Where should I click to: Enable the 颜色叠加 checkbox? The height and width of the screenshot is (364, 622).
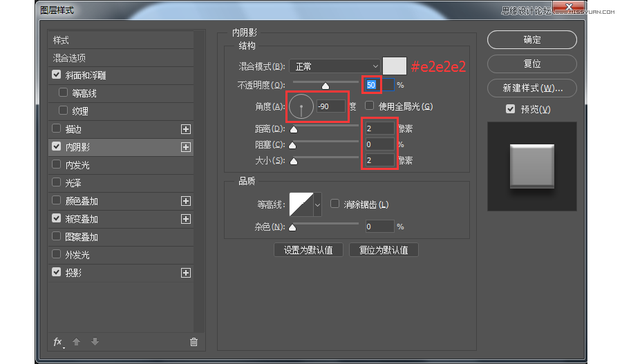[57, 200]
